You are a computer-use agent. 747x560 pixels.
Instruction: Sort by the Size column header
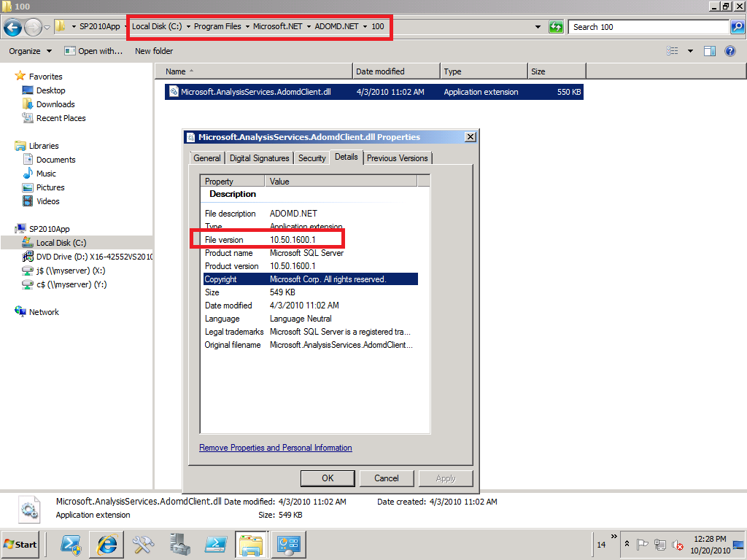pos(557,71)
